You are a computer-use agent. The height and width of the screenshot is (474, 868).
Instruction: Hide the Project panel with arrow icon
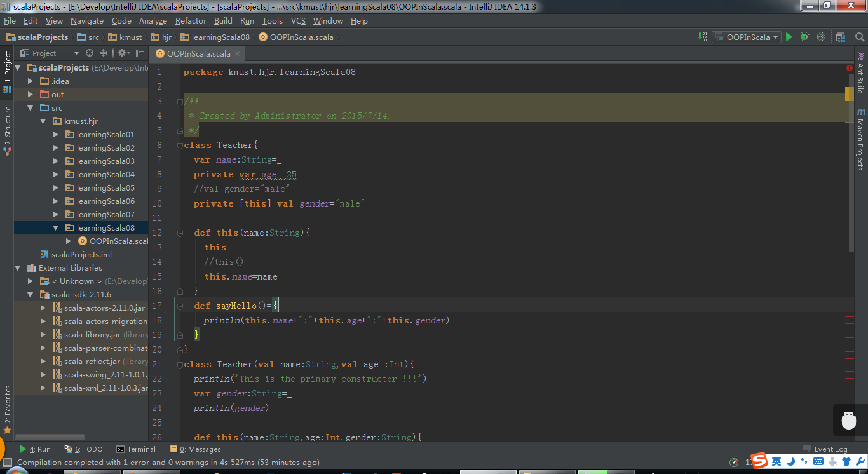139,53
